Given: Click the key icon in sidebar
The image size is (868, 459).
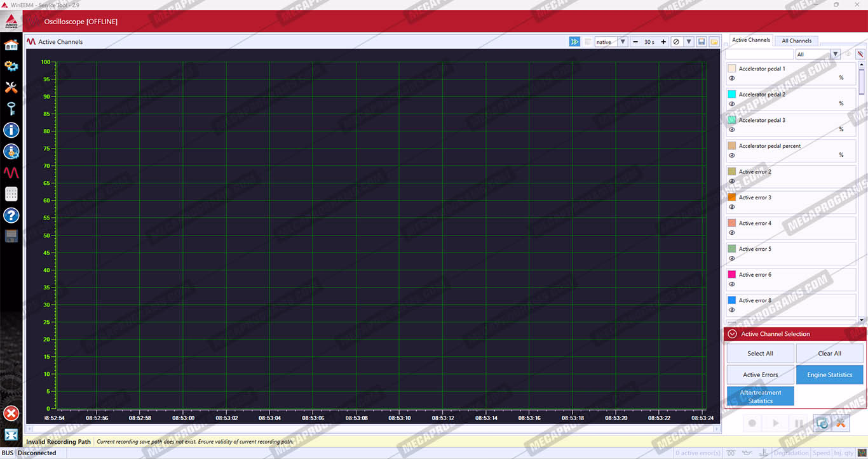Looking at the screenshot, I should 11,109.
